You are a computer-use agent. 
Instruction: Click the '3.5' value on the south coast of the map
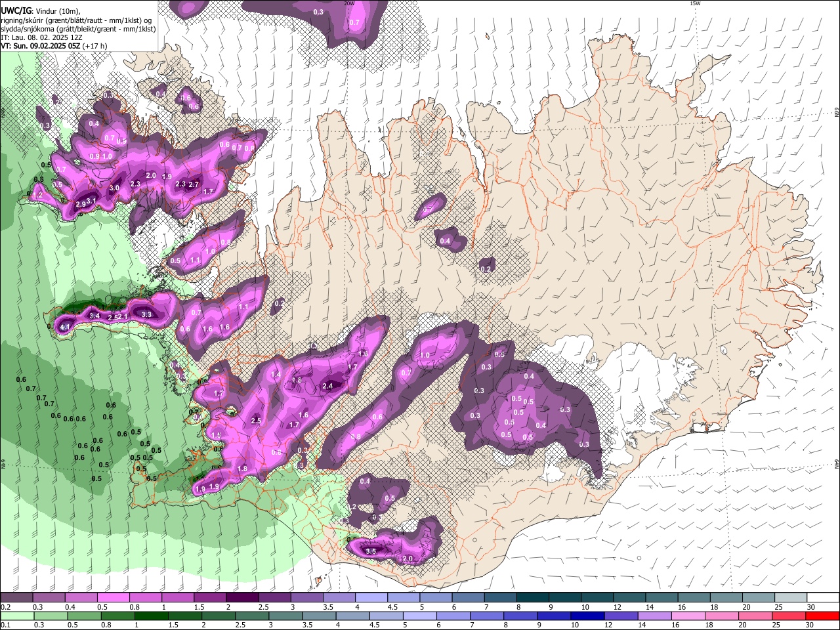point(371,552)
